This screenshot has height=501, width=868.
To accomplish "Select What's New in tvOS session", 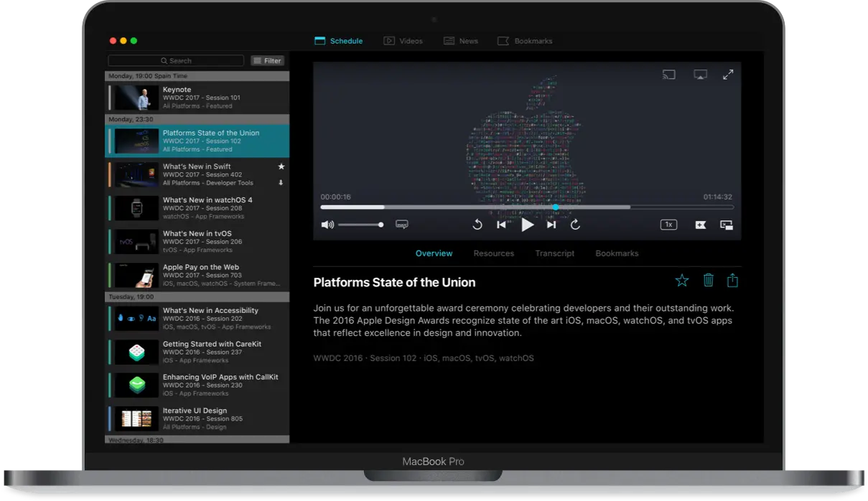I will click(x=197, y=242).
